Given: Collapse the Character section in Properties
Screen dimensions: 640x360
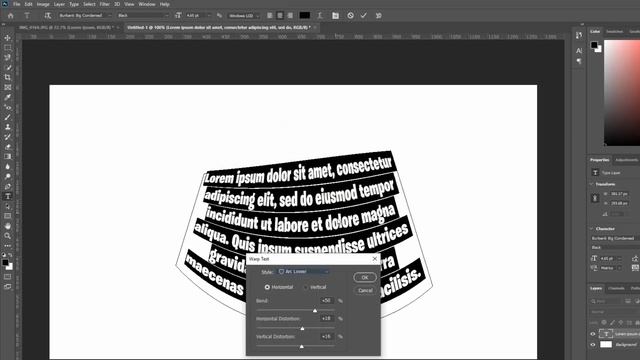Looking at the screenshot, I should (x=592, y=229).
